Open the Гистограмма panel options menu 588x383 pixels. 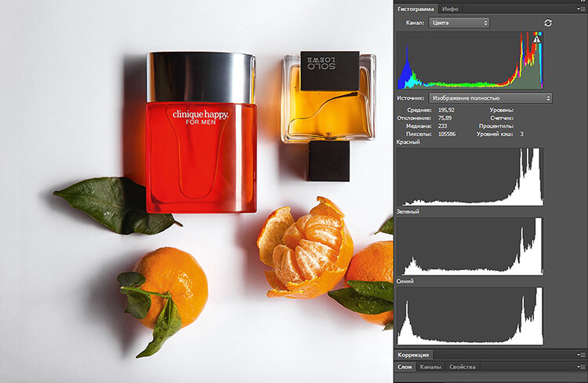(580, 9)
